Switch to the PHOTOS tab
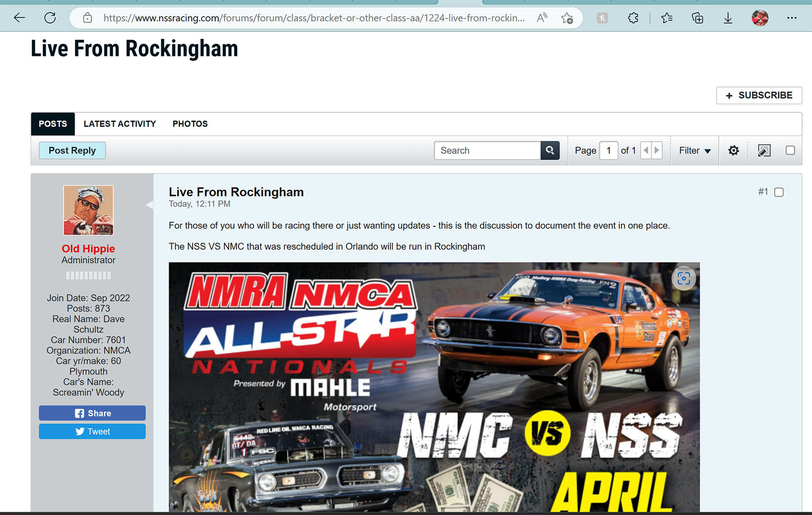 [190, 124]
